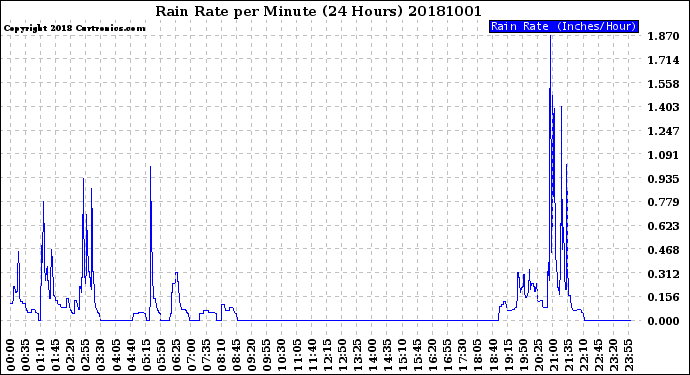Click the 14:35 time label
The width and height of the screenshot is (690, 375).
coord(388,355)
